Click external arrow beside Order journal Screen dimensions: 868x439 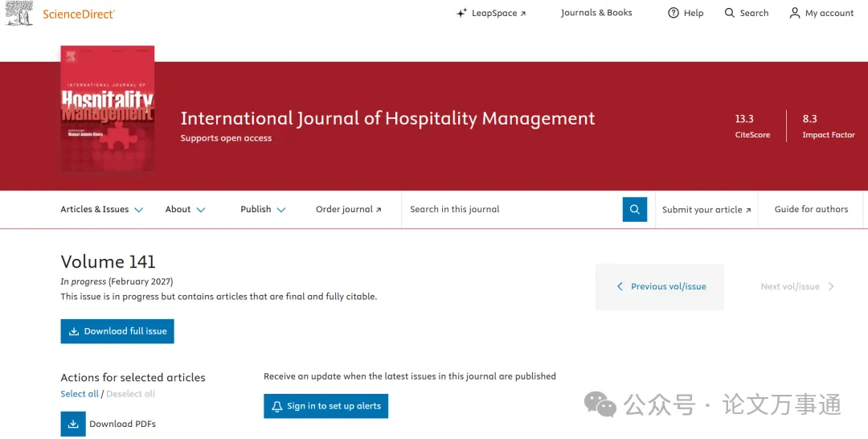tap(379, 210)
